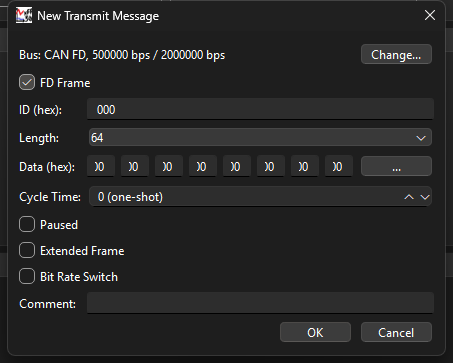This screenshot has height=363, width=453.
Task: Click the second Data (hex) byte field
Action: tap(135, 166)
